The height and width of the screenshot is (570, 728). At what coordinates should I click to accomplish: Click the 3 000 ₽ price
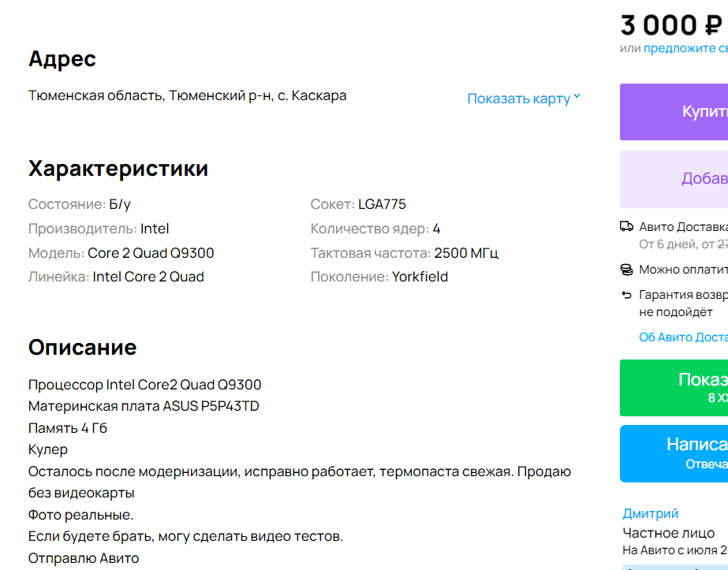click(x=671, y=25)
